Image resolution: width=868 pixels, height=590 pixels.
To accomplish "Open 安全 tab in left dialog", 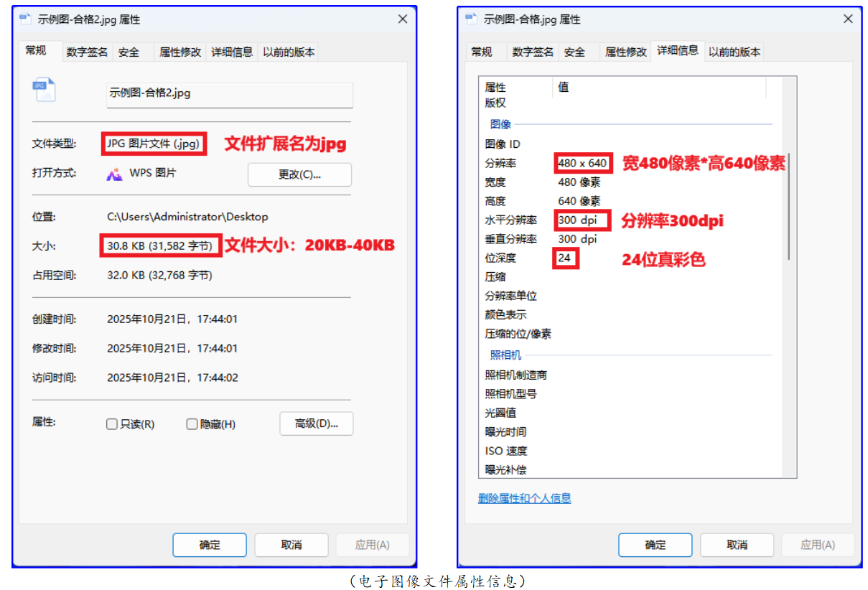I will pos(129,52).
